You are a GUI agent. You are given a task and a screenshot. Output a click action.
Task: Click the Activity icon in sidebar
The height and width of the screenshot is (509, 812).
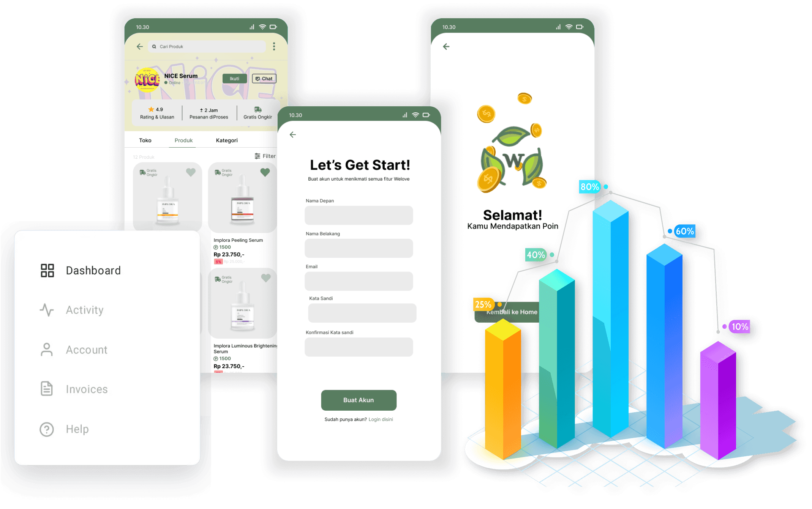pos(46,309)
